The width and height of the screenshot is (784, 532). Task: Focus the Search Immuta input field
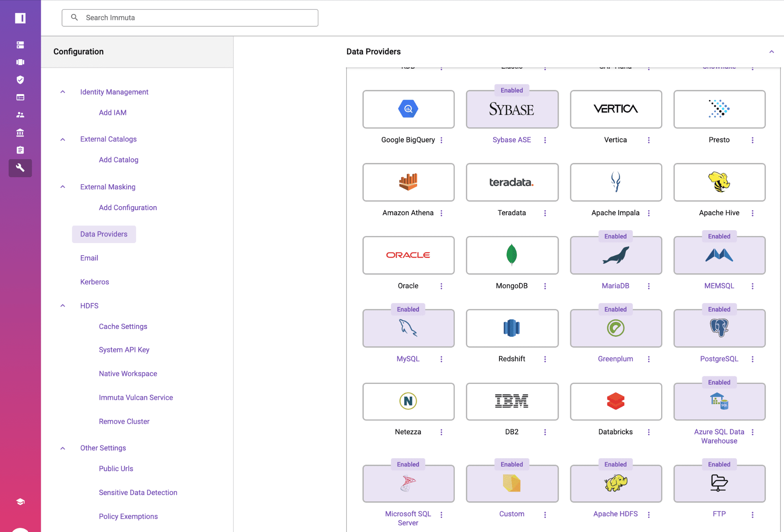190,18
